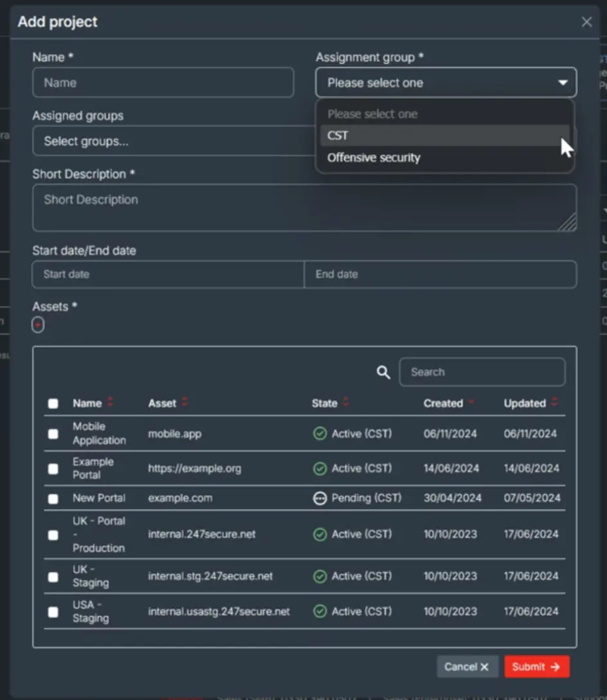Check the UK - Portal - Production checkbox
Screen dimensions: 607x700
53,535
